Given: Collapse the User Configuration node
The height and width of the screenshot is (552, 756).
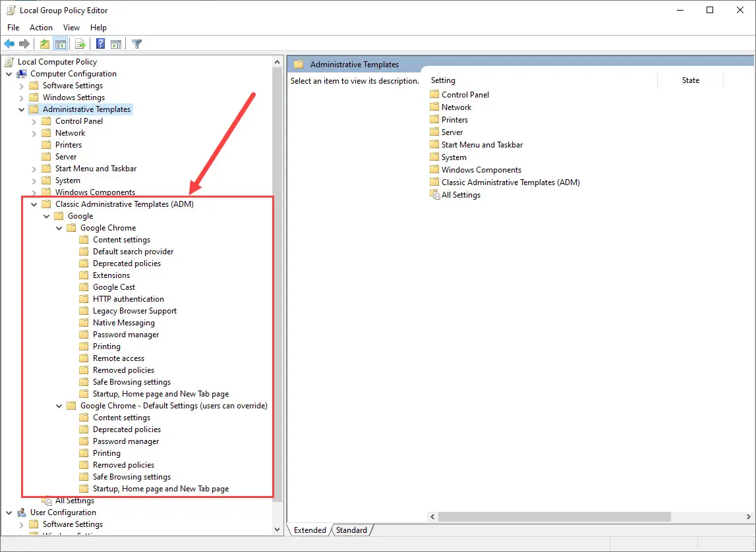Looking at the screenshot, I should coord(9,512).
